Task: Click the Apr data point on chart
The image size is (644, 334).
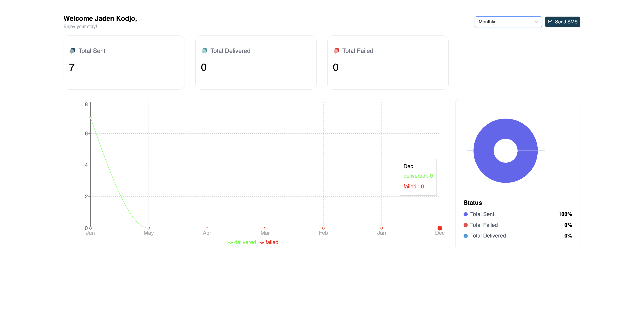Action: pos(207,228)
